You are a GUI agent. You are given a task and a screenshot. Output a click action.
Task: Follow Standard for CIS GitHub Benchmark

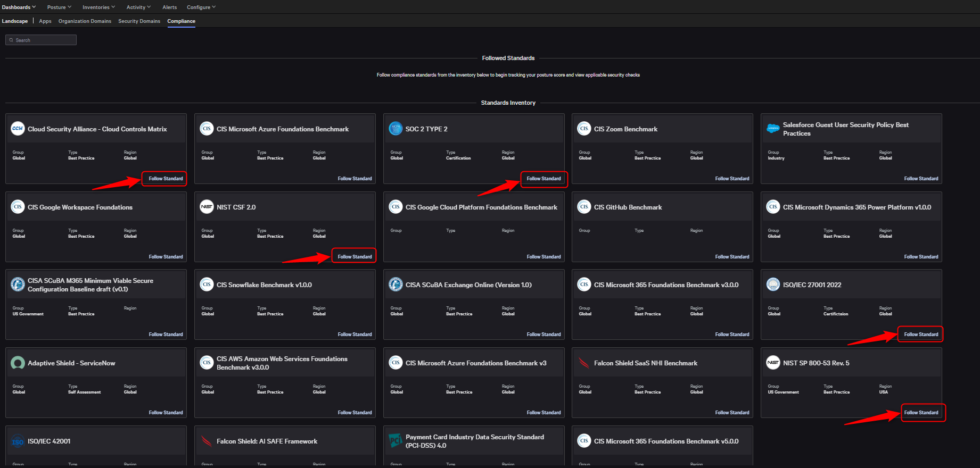(732, 257)
